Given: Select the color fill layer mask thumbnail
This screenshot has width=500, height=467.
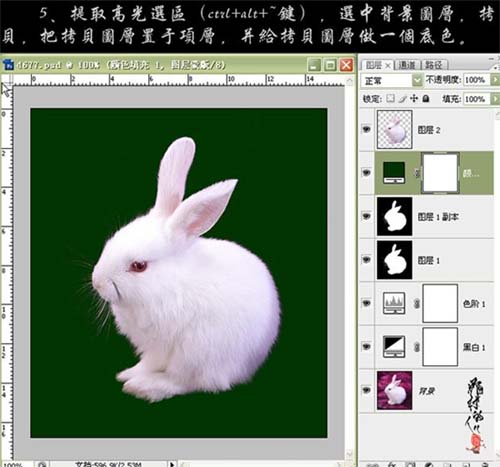Looking at the screenshot, I should pos(440,173).
